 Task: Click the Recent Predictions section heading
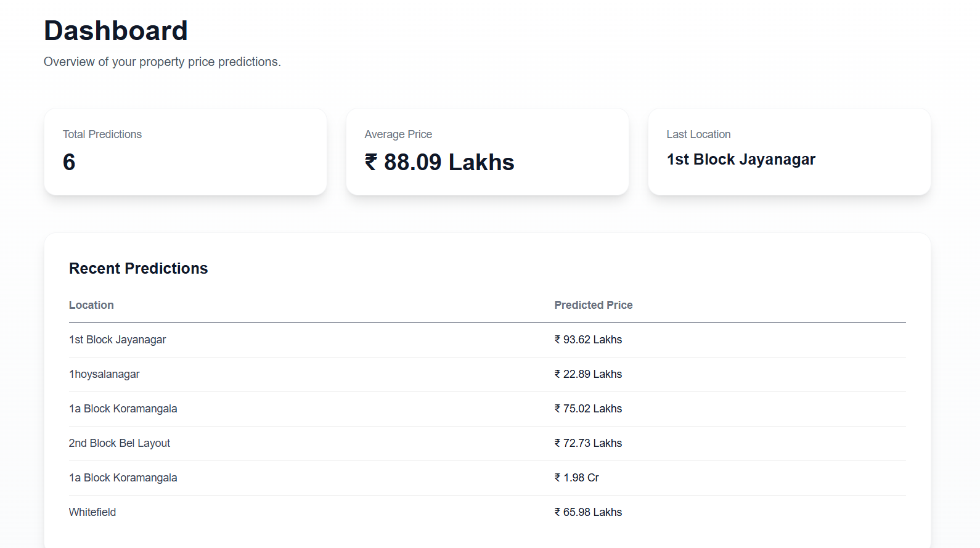click(138, 268)
